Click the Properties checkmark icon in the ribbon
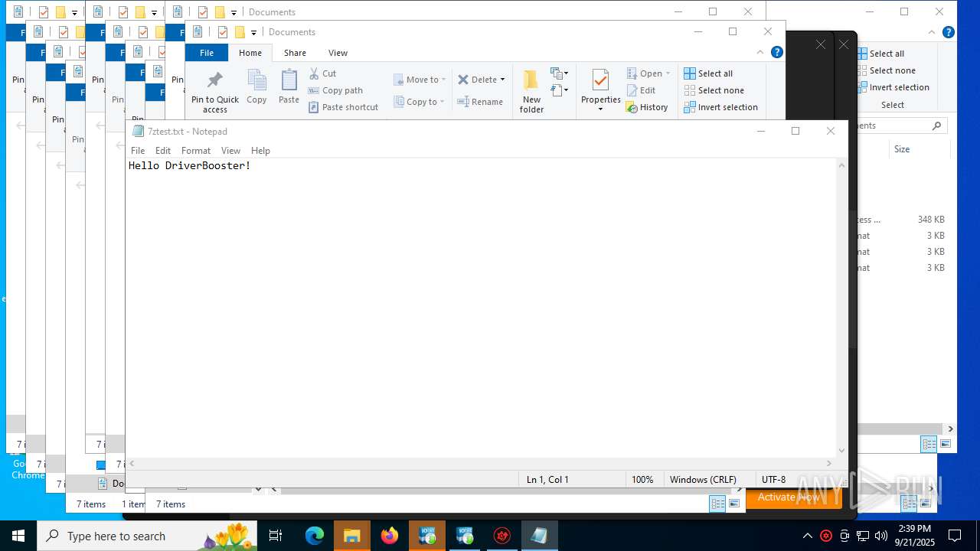Screen dimensions: 980x551 click(x=600, y=80)
